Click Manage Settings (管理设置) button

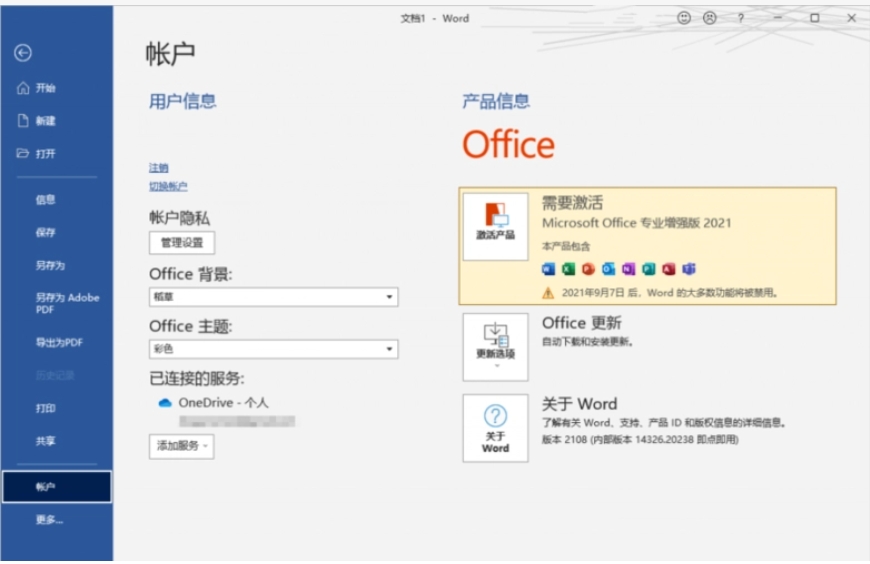[x=182, y=243]
